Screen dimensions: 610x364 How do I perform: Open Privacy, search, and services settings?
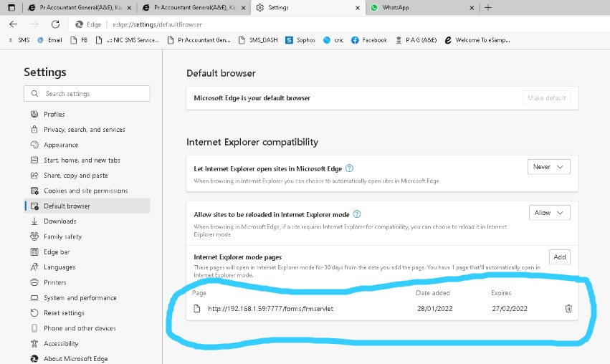(84, 130)
